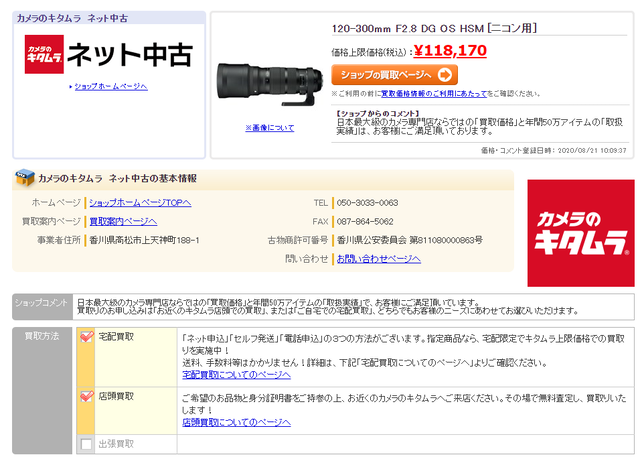This screenshot has height=457, width=640.
Task: Click the ショップコメント label cell
Action: click(42, 306)
